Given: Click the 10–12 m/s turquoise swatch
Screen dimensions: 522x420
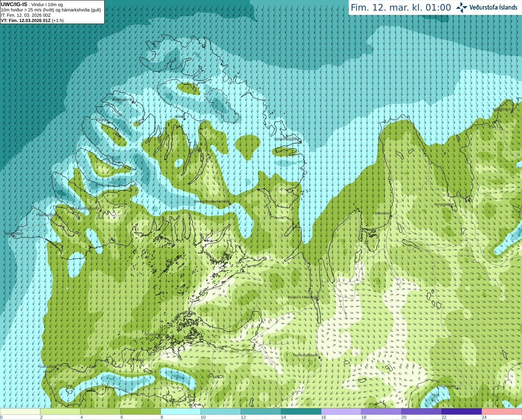Looking at the screenshot, I should (221, 411).
